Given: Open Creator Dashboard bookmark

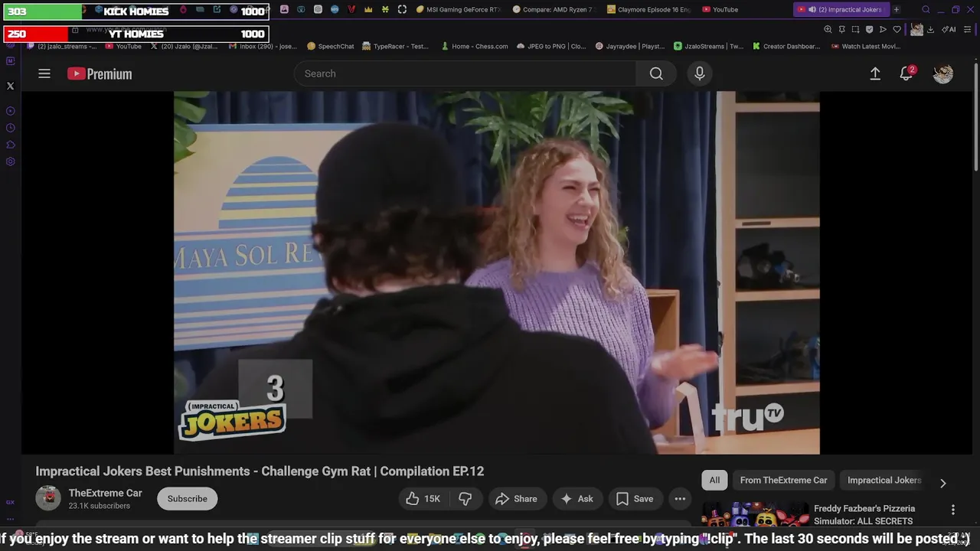Looking at the screenshot, I should tap(786, 46).
